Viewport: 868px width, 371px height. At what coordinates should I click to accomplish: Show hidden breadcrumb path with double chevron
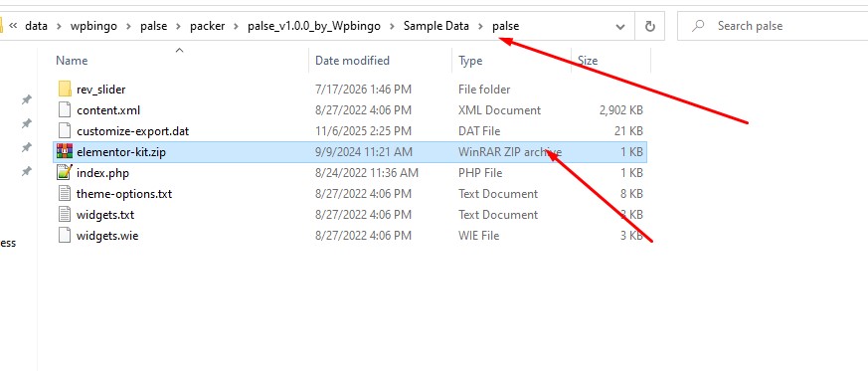pyautogui.click(x=13, y=26)
